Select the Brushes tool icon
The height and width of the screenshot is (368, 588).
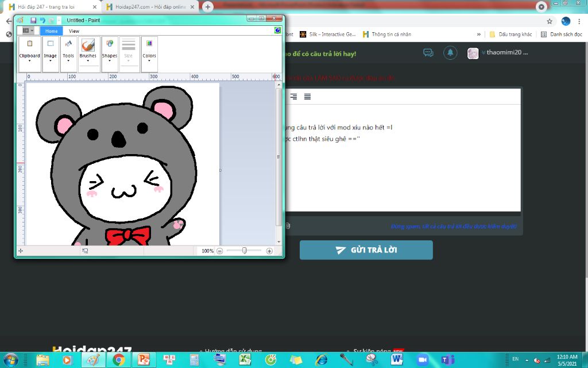click(88, 45)
